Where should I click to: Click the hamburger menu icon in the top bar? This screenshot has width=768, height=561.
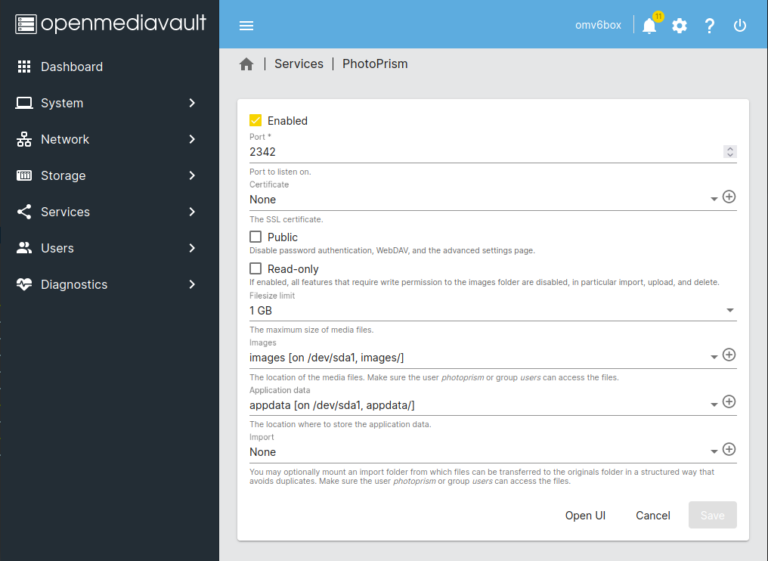tap(246, 26)
